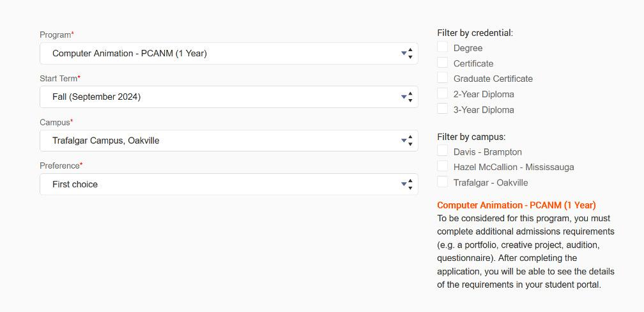Click the Preference dropdown arrow icon
This screenshot has width=644, height=312.
point(406,184)
